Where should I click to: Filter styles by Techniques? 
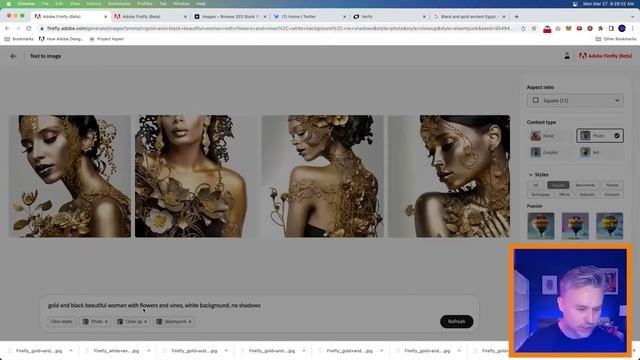click(x=540, y=195)
